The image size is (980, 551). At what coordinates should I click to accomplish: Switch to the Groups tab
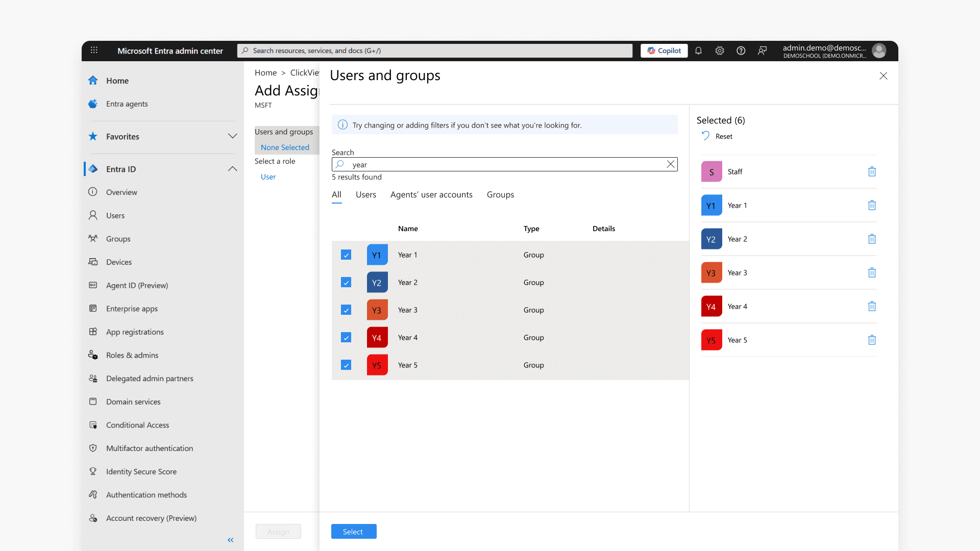point(500,195)
